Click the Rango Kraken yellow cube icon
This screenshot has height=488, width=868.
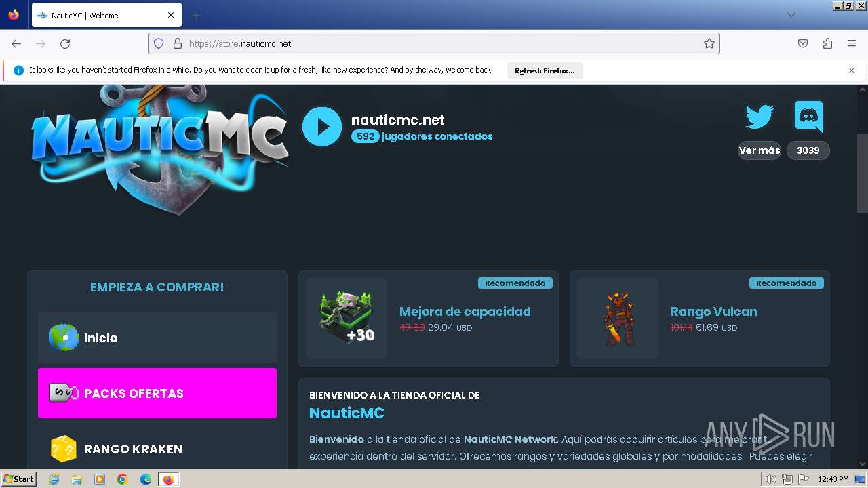pyautogui.click(x=64, y=449)
